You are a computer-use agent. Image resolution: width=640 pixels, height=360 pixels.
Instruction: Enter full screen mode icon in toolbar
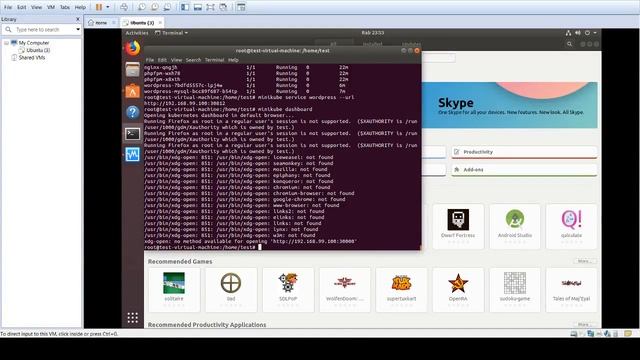tap(210, 7)
